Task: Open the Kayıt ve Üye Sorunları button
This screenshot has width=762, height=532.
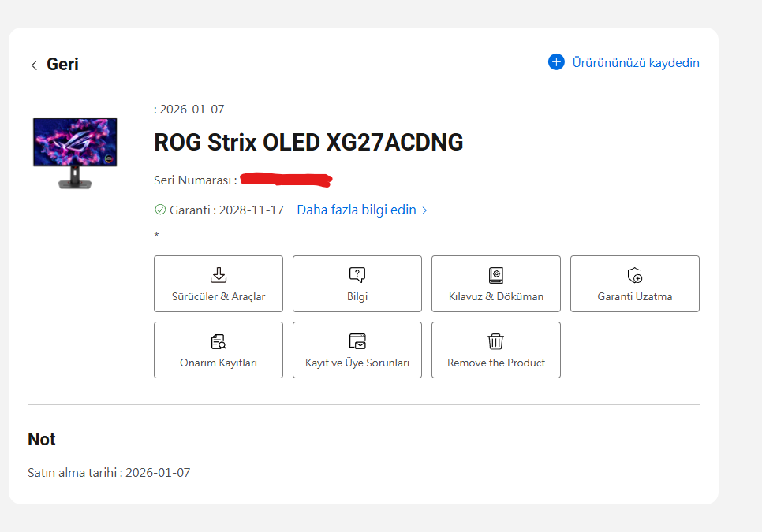Action: click(357, 350)
